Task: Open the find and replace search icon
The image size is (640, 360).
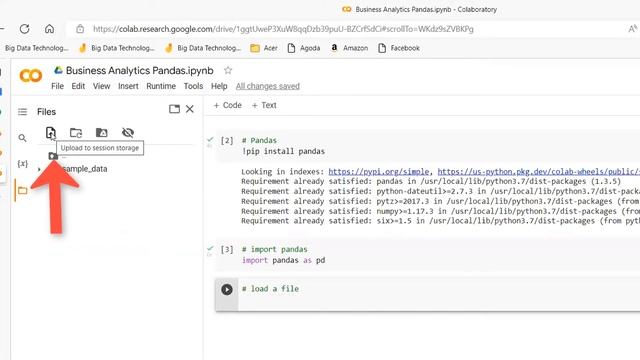Action: [22, 138]
